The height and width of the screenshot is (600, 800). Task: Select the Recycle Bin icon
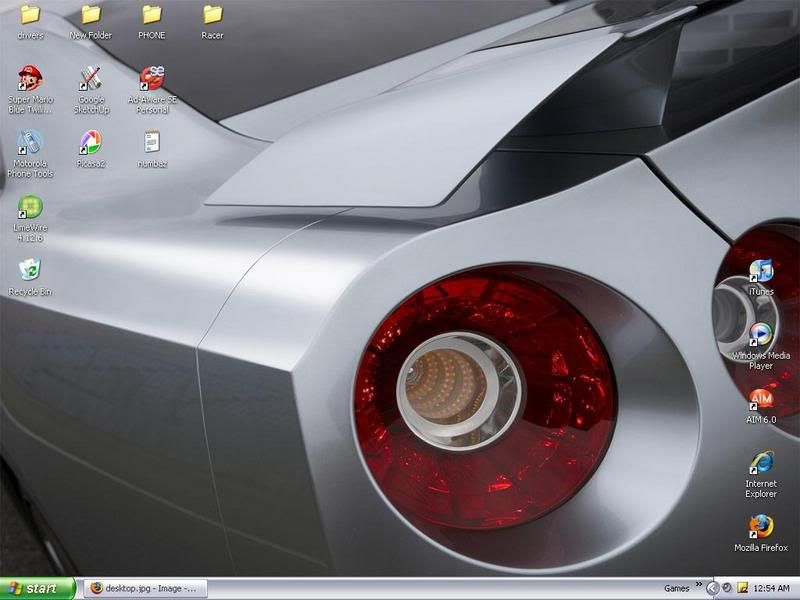click(30, 270)
